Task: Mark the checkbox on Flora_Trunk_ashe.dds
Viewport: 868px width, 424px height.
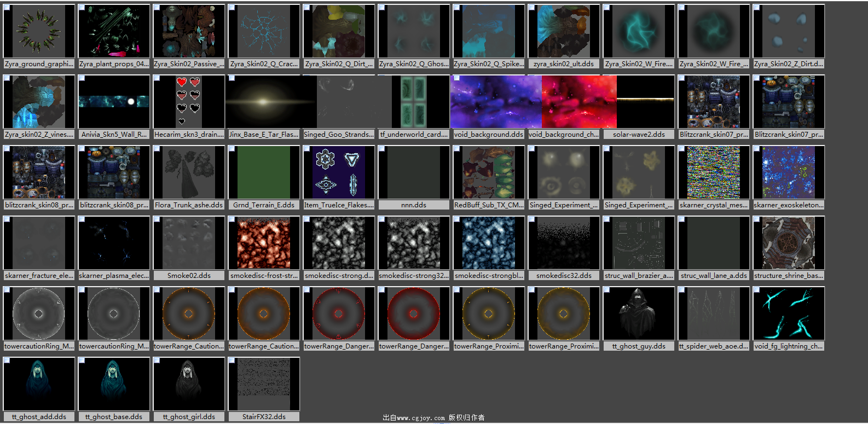Action: [157, 149]
